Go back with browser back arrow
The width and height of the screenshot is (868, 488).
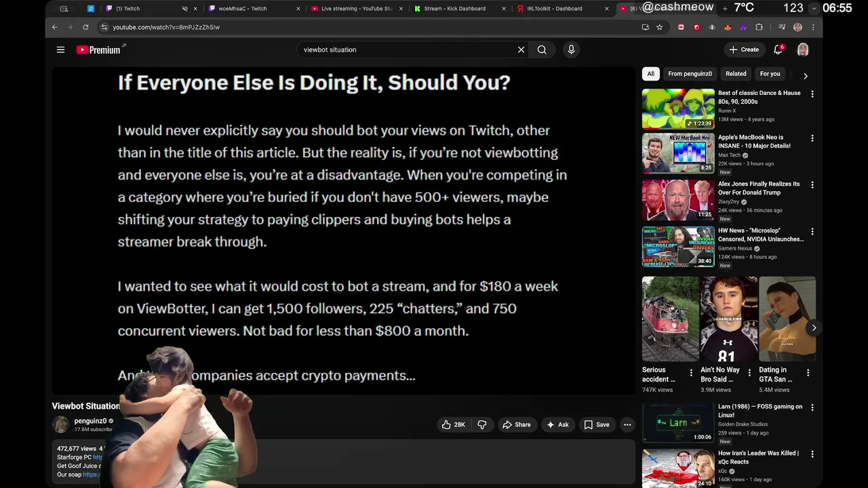tap(55, 27)
